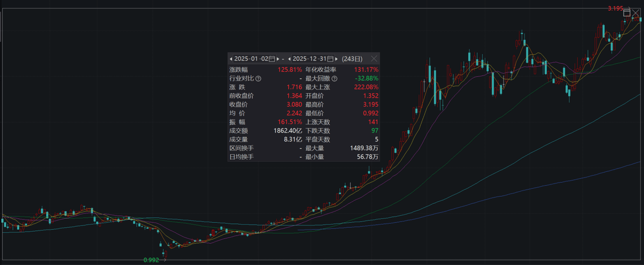Image resolution: width=644 pixels, height=265 pixels.
Task: Close the interval statistics popup
Action: click(374, 58)
